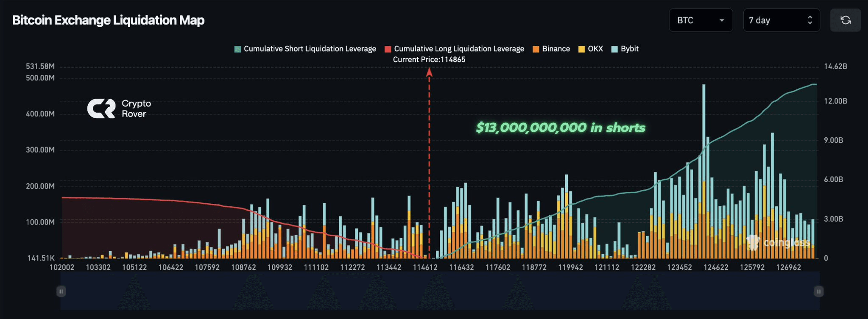Viewport: 868px width, 319px height.
Task: Click the Current Price arrow marker
Action: [x=429, y=72]
